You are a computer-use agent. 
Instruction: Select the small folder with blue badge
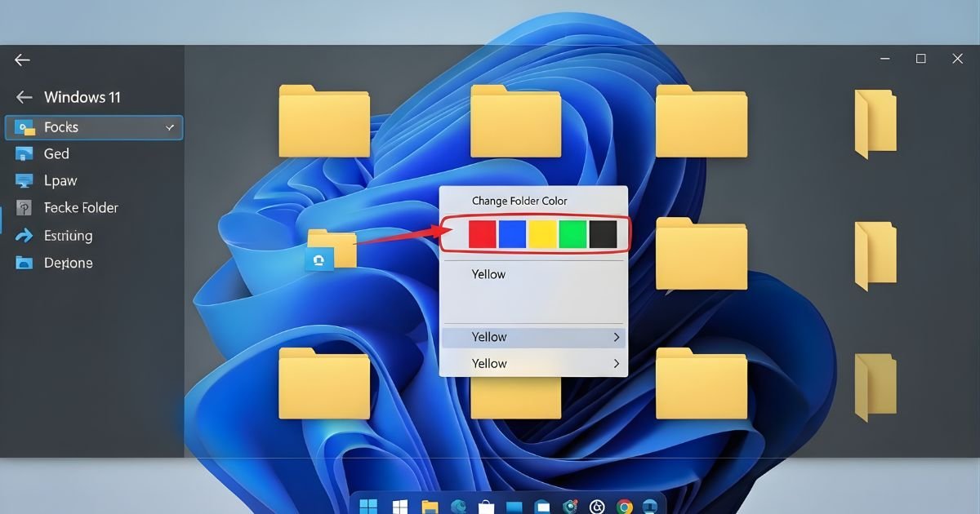(x=331, y=250)
